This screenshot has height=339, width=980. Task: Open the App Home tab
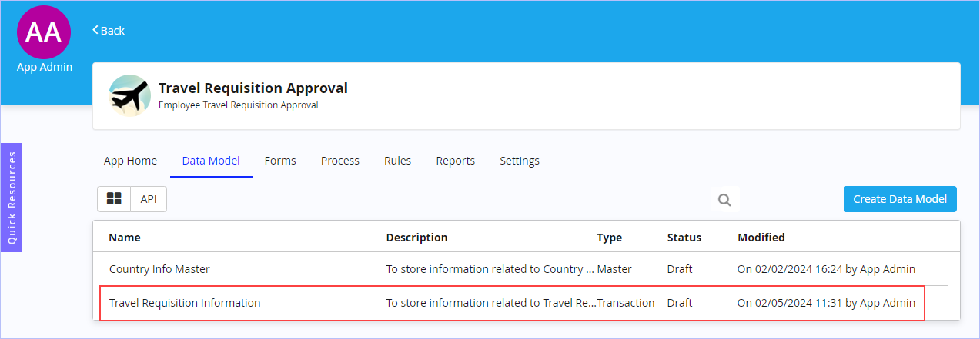click(x=130, y=161)
